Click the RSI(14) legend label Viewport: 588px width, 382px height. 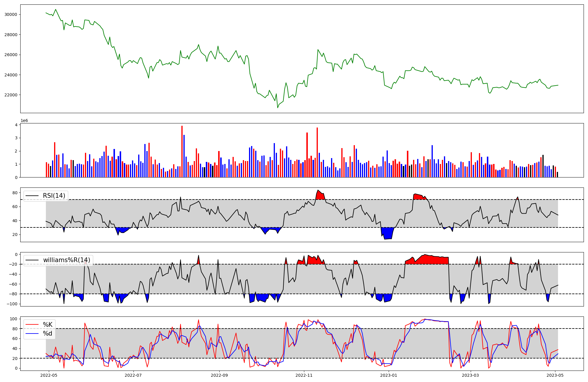click(54, 196)
